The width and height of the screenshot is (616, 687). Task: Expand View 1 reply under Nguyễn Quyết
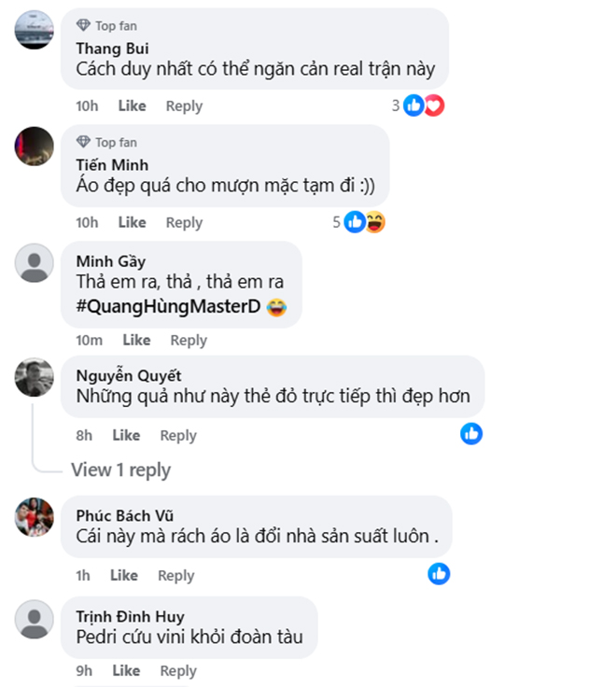click(x=120, y=470)
